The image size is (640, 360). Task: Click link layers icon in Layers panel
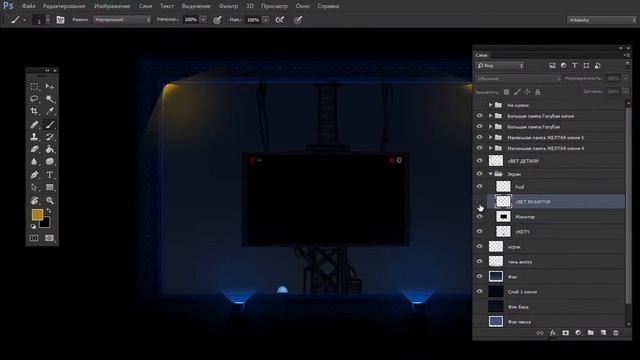pyautogui.click(x=540, y=333)
